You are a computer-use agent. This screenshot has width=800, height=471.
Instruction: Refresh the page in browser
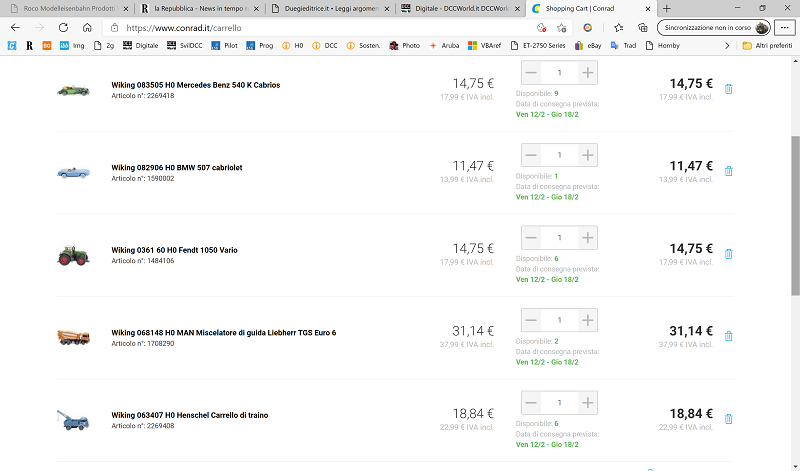click(x=63, y=27)
